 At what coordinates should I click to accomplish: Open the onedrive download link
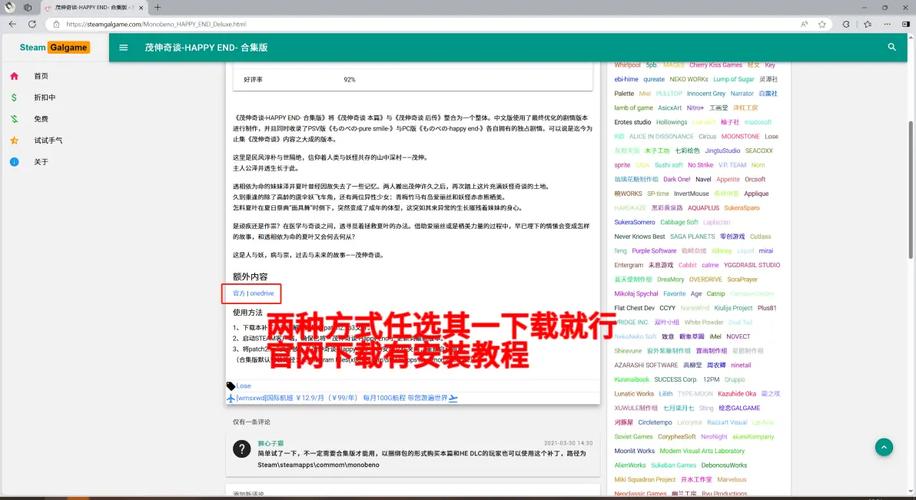(x=262, y=293)
